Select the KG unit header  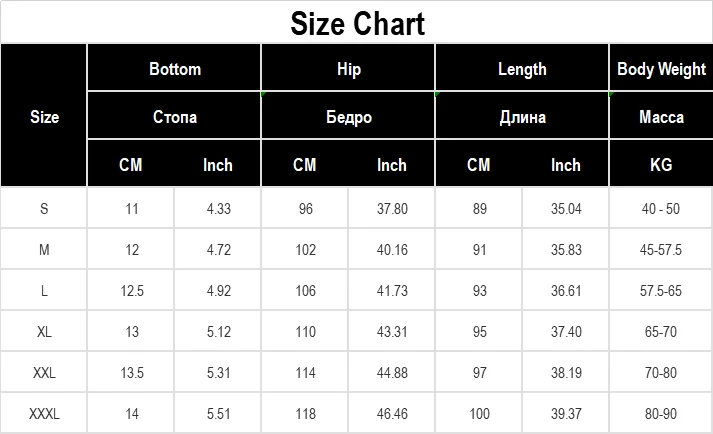661,165
